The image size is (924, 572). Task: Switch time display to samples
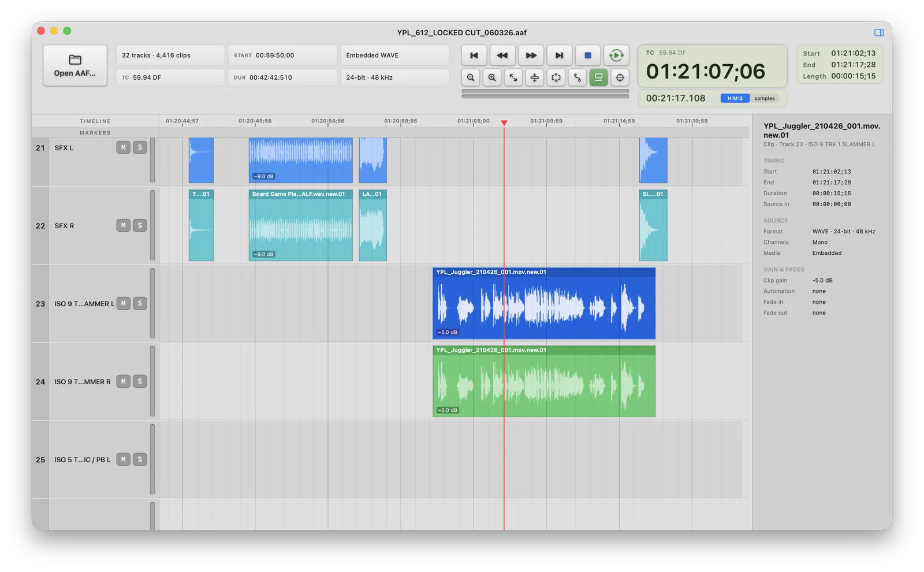pos(765,99)
